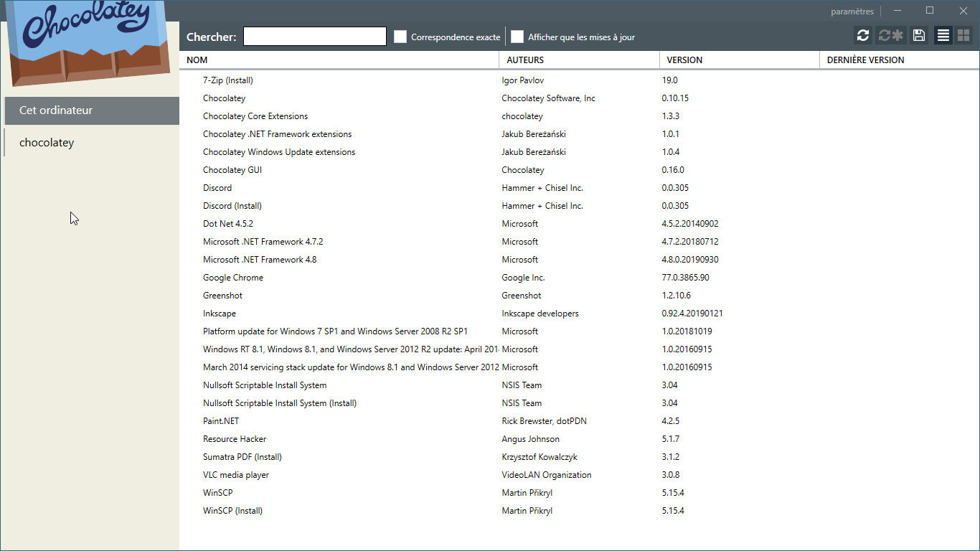Screen dimensions: 980x551
Task: Select Platform update for Windows 7 SP1 row
Action: coord(580,331)
